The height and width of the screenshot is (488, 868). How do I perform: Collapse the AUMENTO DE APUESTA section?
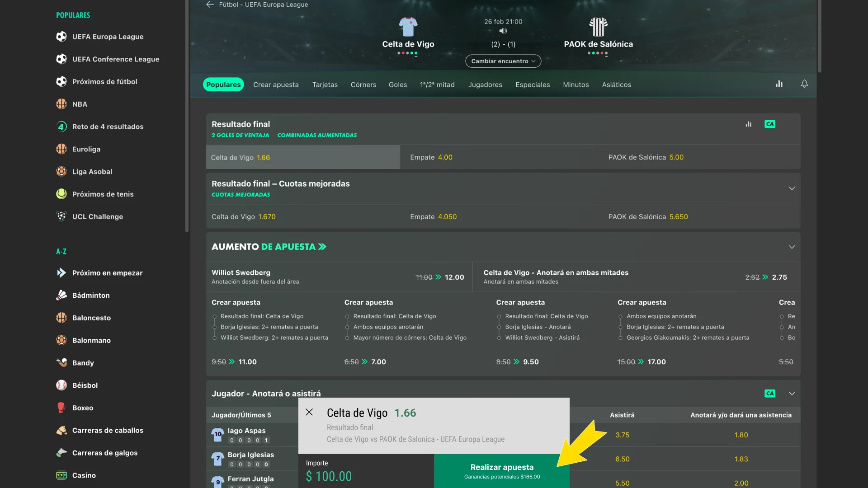(792, 247)
